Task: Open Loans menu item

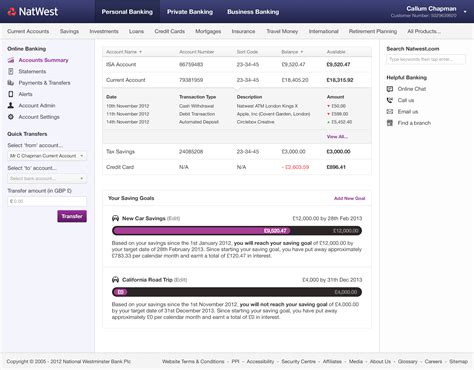Action: point(136,31)
